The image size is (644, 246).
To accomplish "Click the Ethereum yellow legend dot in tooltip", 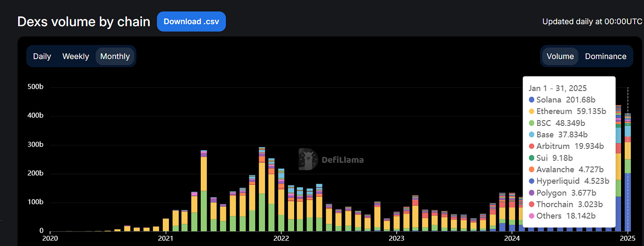I will tap(531, 111).
